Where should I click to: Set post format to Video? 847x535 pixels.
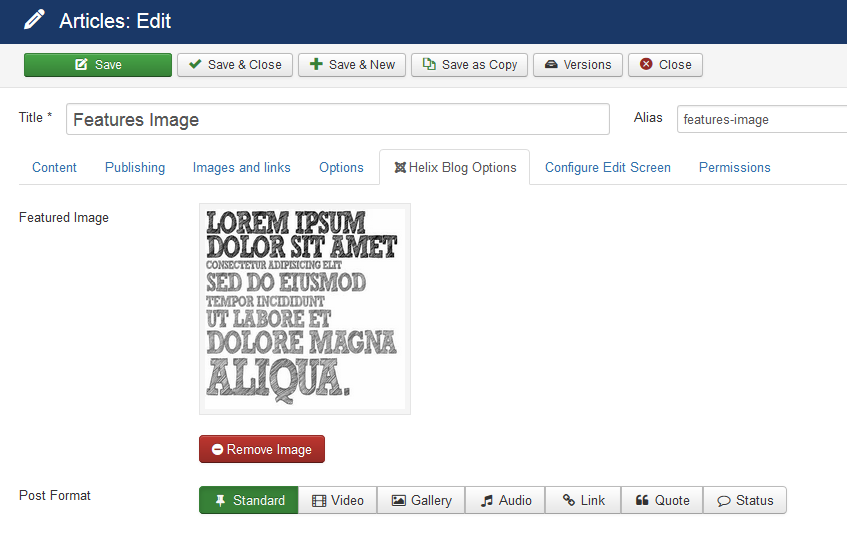(x=338, y=501)
